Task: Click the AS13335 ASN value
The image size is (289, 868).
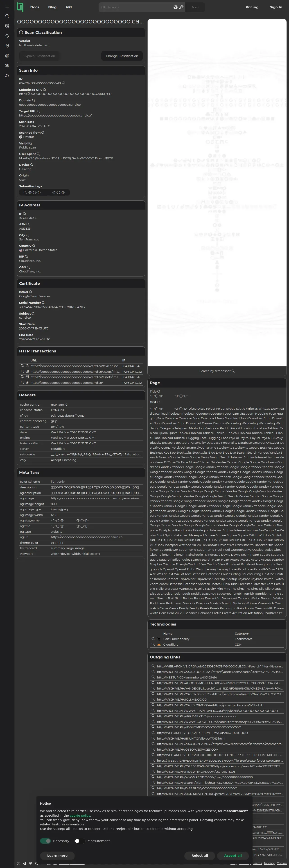Action: click(25, 228)
